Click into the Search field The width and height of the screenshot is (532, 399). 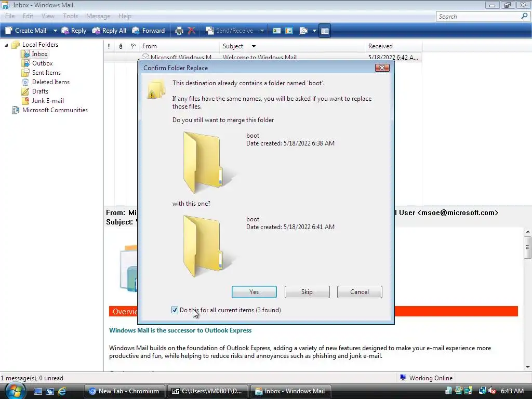[478, 16]
